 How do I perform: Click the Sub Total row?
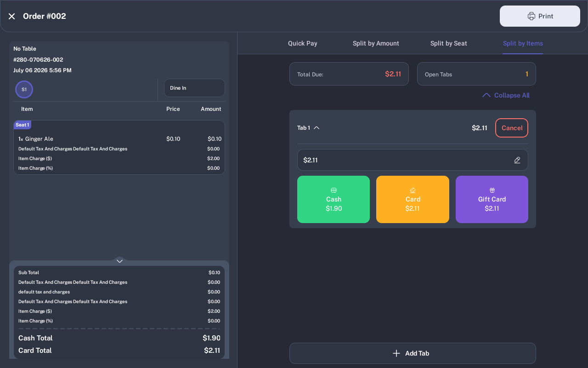click(x=119, y=272)
